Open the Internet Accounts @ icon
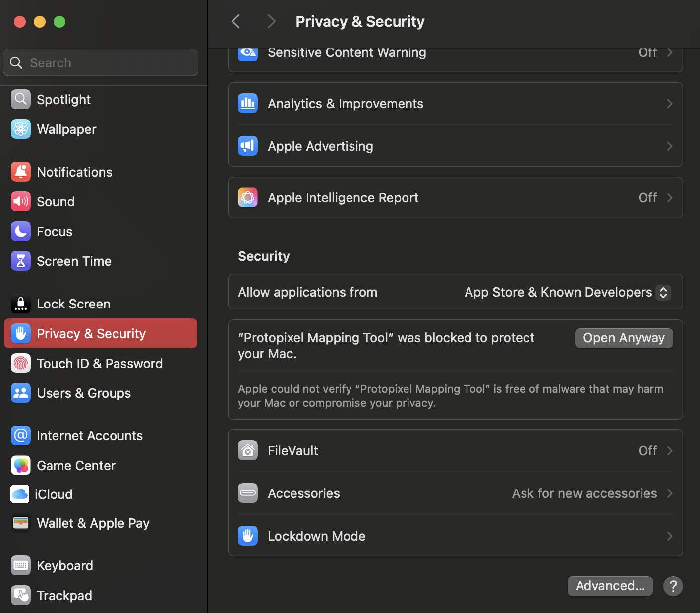The width and height of the screenshot is (700, 613). click(21, 436)
